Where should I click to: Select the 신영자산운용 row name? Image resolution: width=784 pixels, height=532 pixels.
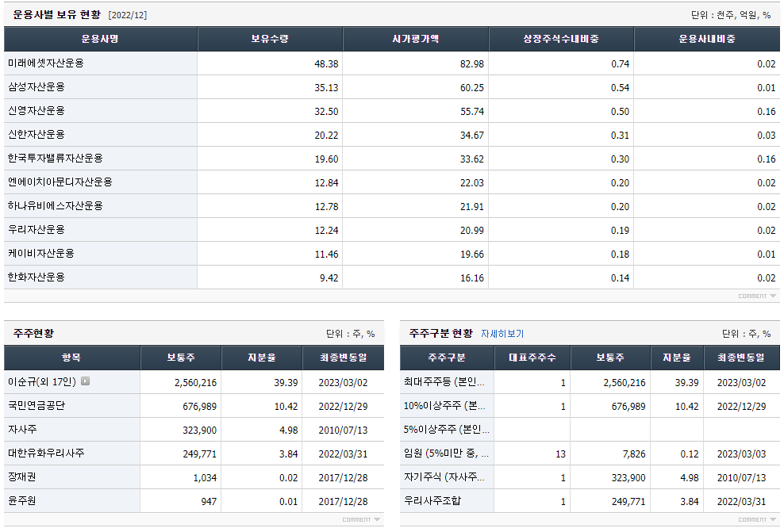pos(37,111)
